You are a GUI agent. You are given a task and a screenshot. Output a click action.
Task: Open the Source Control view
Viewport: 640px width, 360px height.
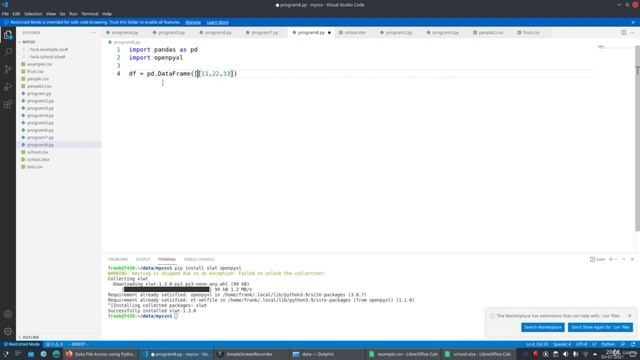tap(8, 69)
